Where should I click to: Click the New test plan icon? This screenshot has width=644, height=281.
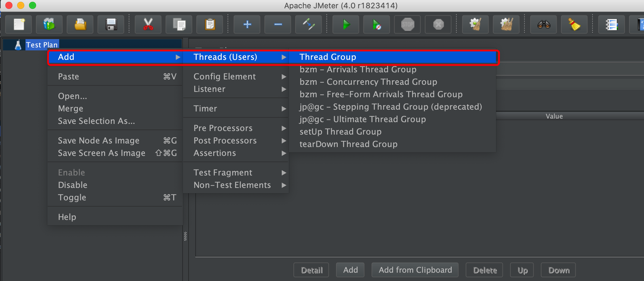pos(19,24)
